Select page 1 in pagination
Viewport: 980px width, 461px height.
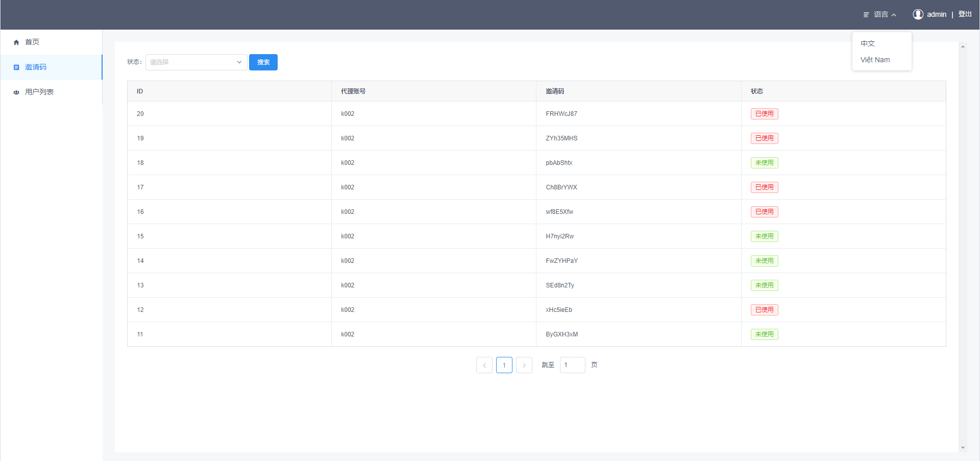[504, 365]
